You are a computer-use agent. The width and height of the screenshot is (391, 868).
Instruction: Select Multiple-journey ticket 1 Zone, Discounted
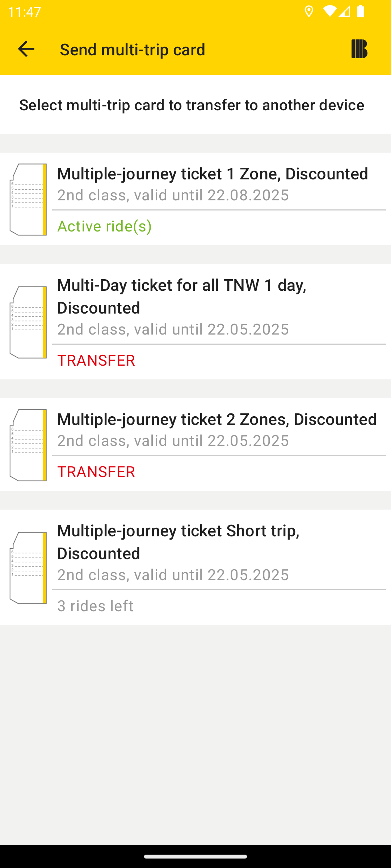pyautogui.click(x=195, y=199)
